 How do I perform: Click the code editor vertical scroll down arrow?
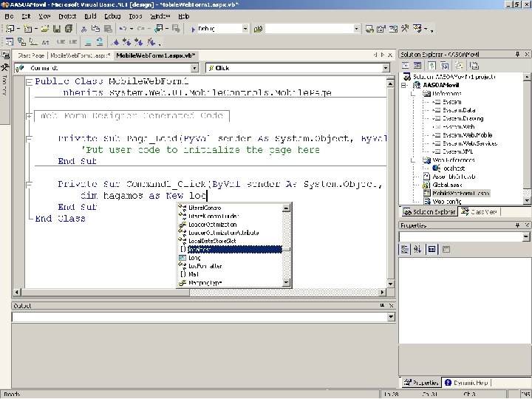pyautogui.click(x=391, y=283)
